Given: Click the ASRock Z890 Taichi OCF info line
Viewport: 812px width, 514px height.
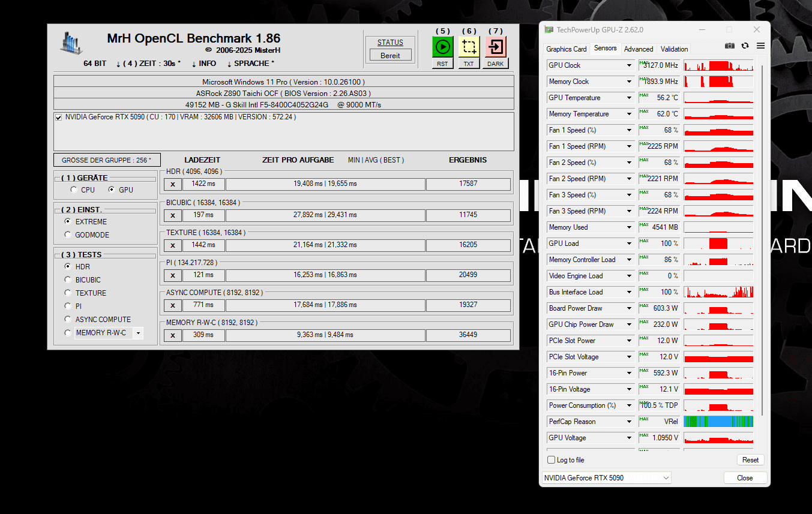Looking at the screenshot, I should click(283, 93).
